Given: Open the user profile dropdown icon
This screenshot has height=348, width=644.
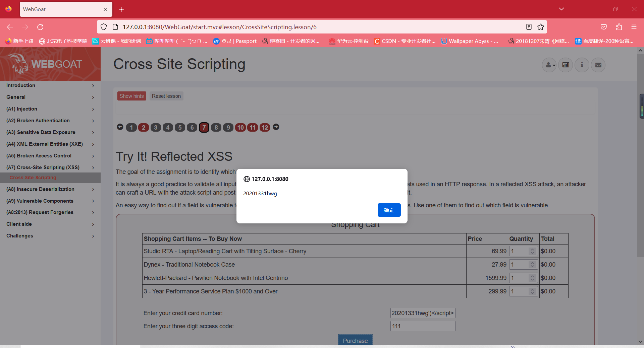Looking at the screenshot, I should [549, 65].
